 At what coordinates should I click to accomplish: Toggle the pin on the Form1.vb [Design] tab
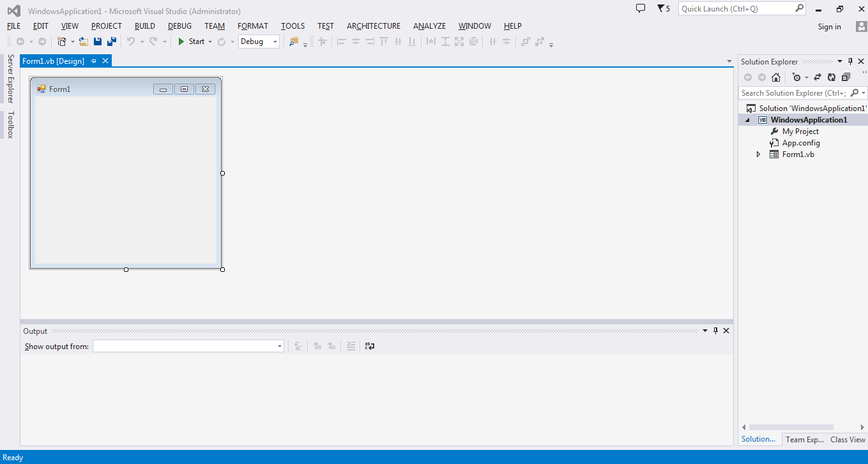[93, 61]
